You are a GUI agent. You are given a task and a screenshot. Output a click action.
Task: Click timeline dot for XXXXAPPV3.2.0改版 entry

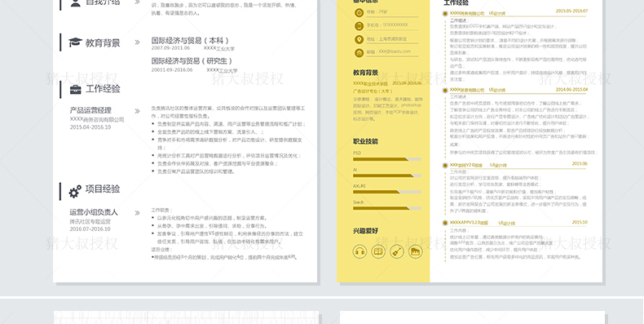(445, 223)
